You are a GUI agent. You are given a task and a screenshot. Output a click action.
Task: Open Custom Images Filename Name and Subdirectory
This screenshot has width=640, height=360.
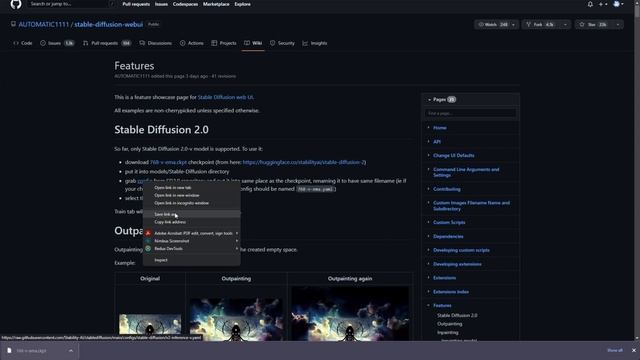pos(471,205)
